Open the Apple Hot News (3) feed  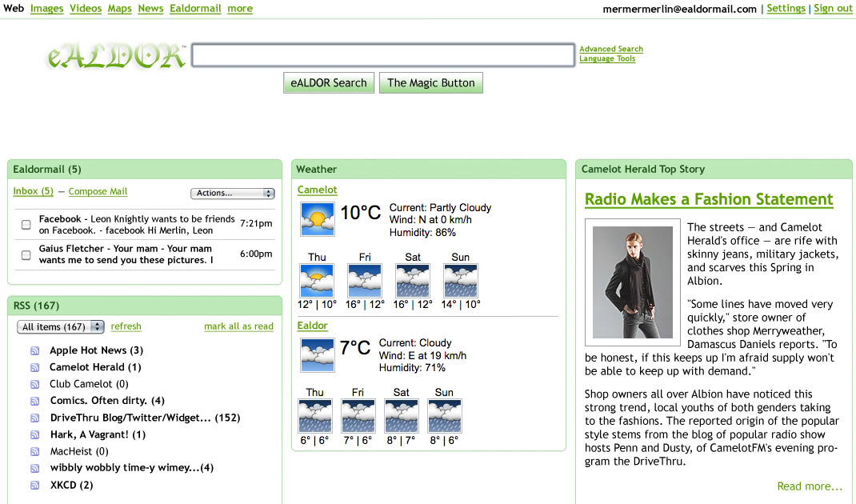pos(96,350)
